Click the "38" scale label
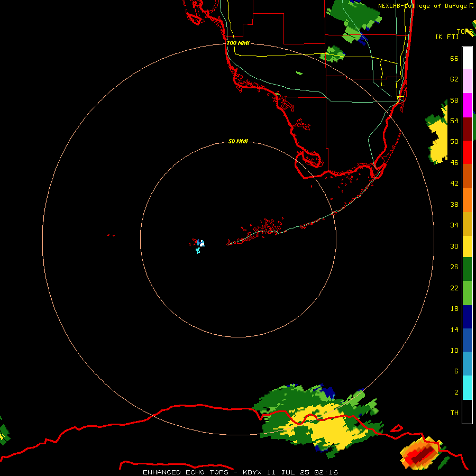476x476 pixels. point(454,204)
